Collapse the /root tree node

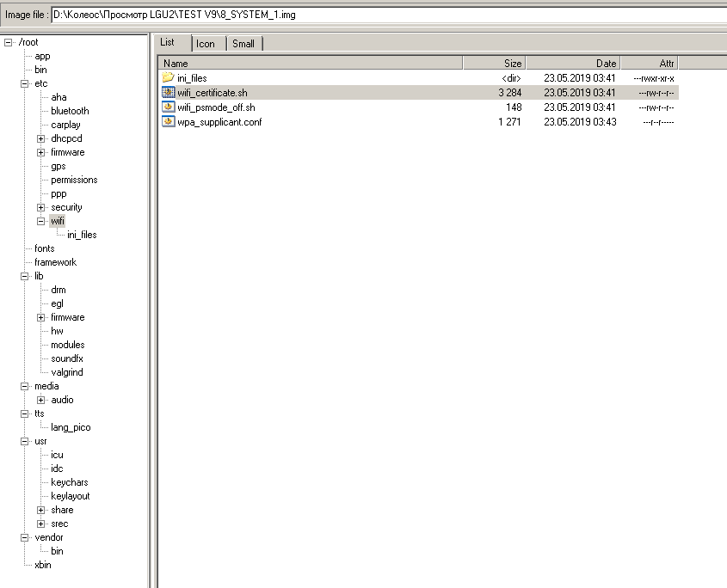coord(8,42)
